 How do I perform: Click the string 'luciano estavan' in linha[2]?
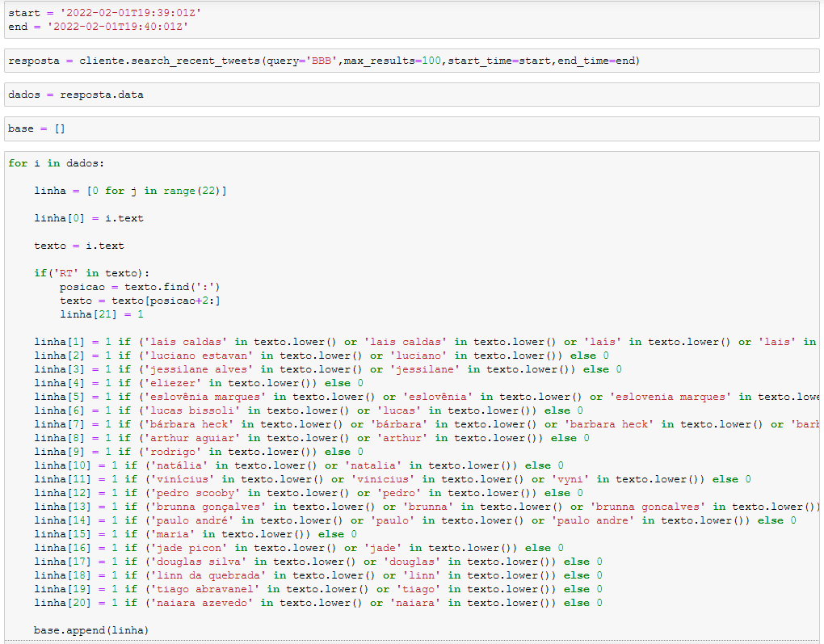(x=199, y=356)
